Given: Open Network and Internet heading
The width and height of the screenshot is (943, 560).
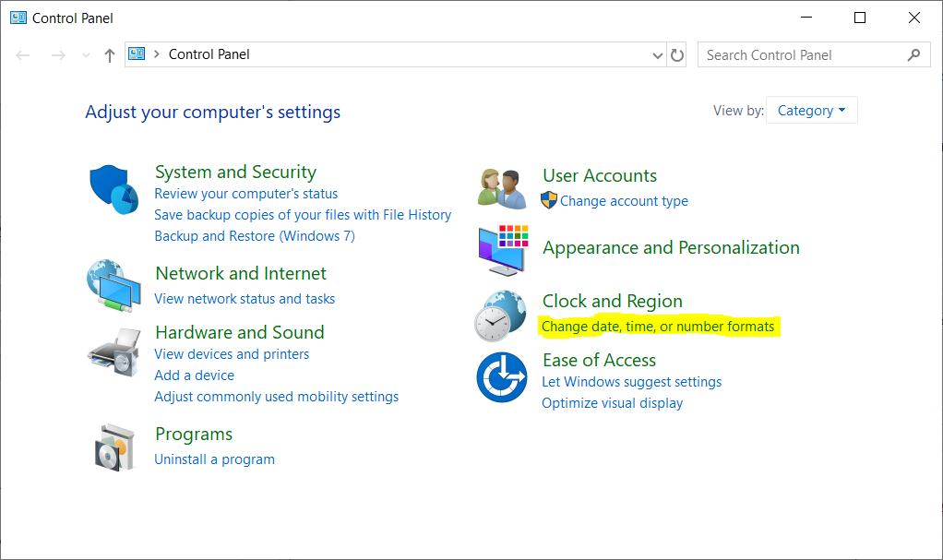Looking at the screenshot, I should [x=241, y=273].
